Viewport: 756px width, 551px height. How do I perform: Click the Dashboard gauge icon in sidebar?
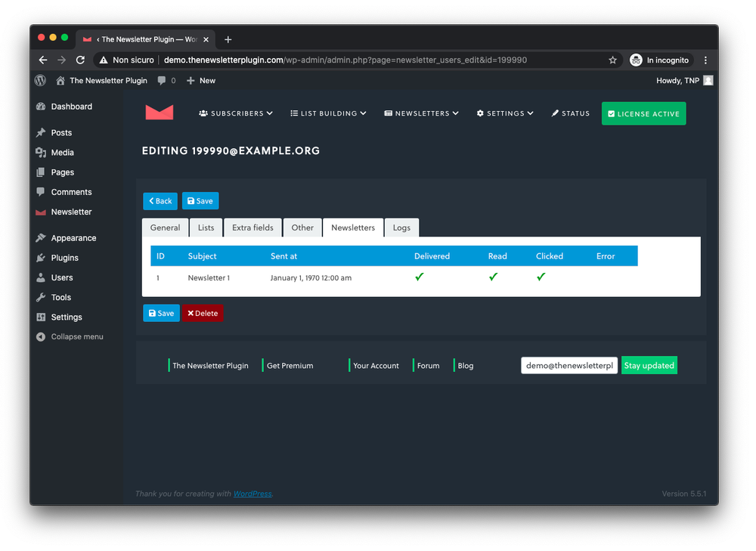tap(41, 107)
